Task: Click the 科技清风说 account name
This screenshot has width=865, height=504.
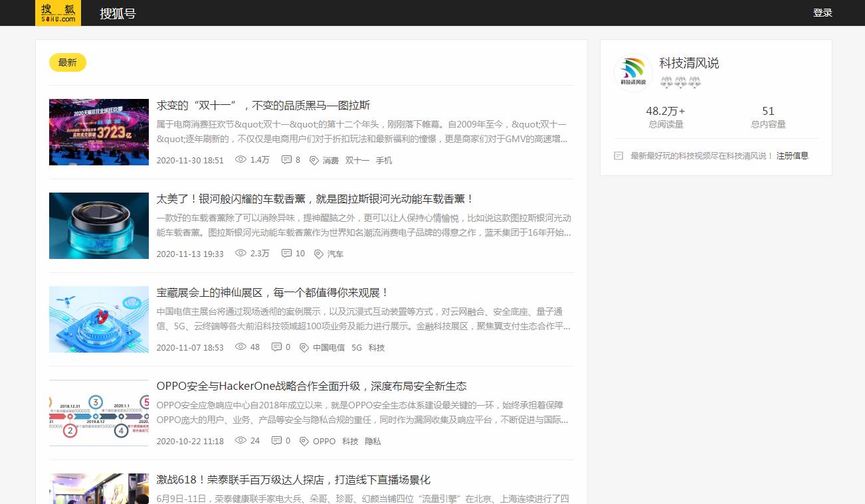Action: (x=689, y=63)
